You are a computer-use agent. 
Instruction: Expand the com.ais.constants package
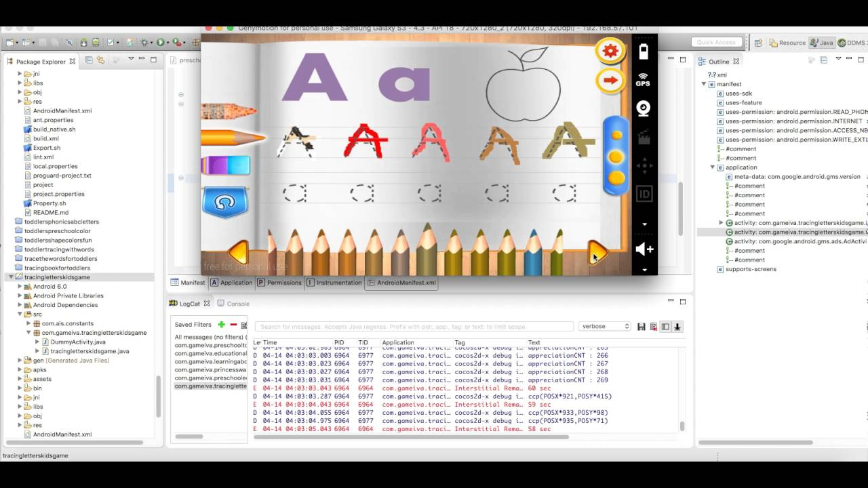[29, 323]
